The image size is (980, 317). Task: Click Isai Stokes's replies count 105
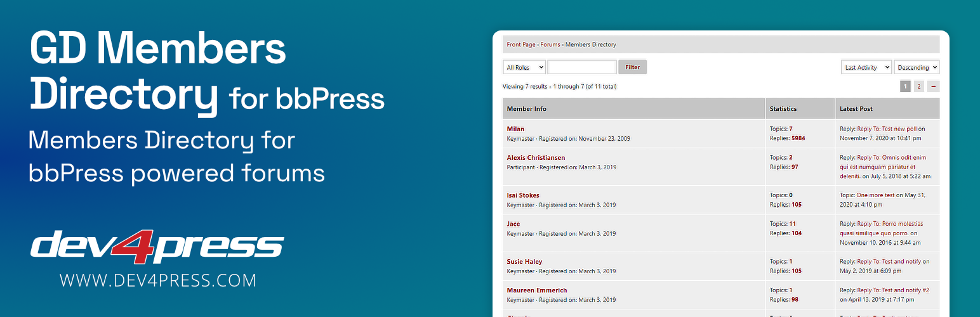[796, 205]
